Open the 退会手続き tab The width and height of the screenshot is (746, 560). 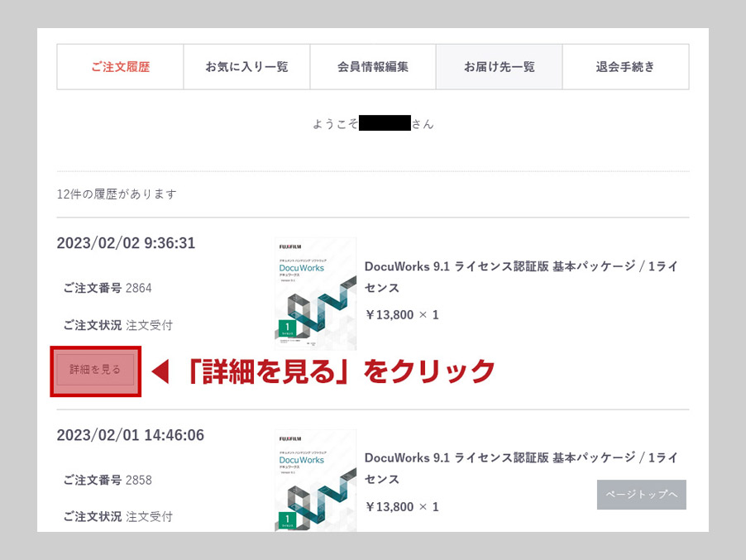tap(625, 67)
